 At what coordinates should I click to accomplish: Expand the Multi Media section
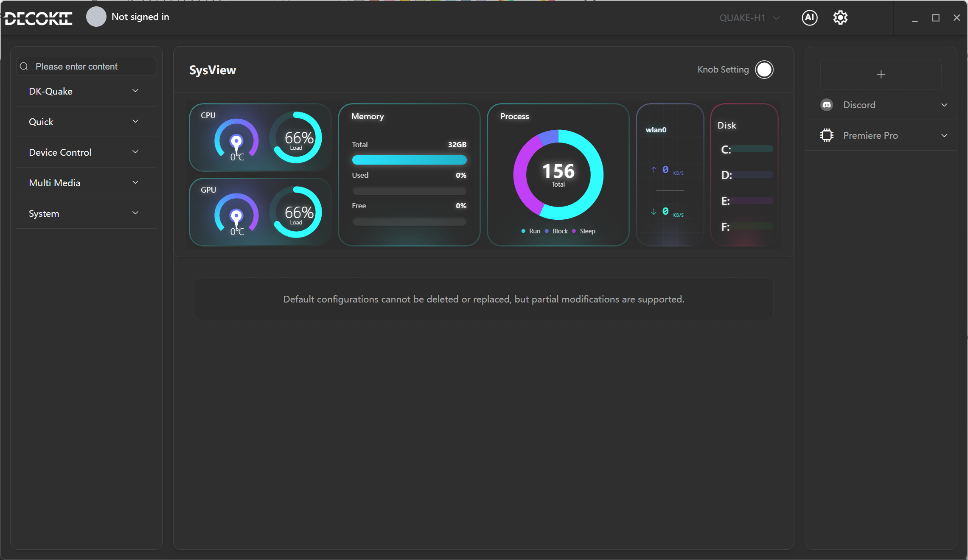(87, 183)
